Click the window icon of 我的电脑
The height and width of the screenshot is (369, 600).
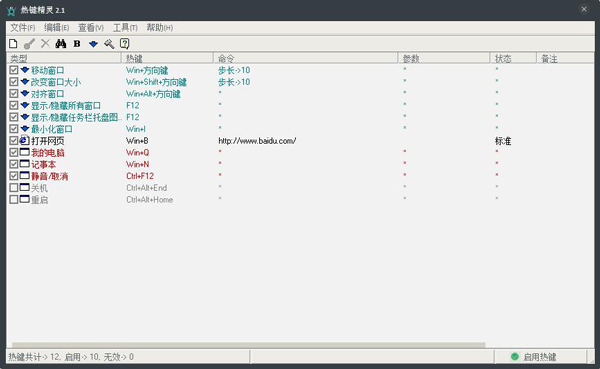tap(24, 152)
